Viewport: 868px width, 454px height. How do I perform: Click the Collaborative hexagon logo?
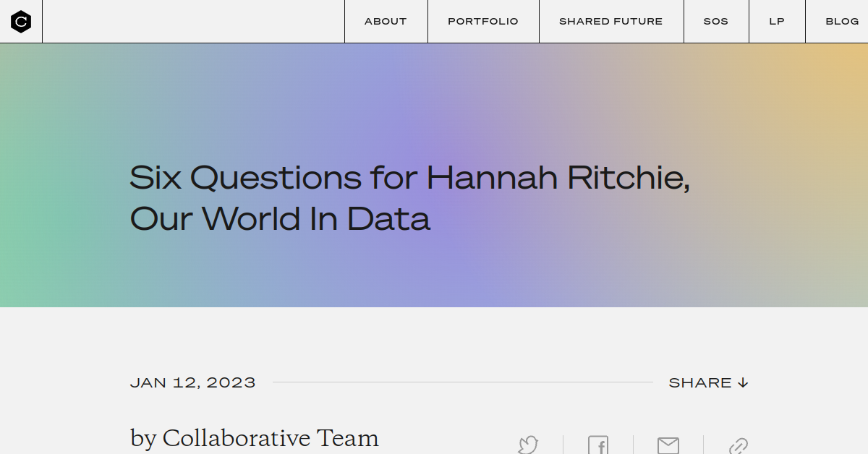(21, 22)
